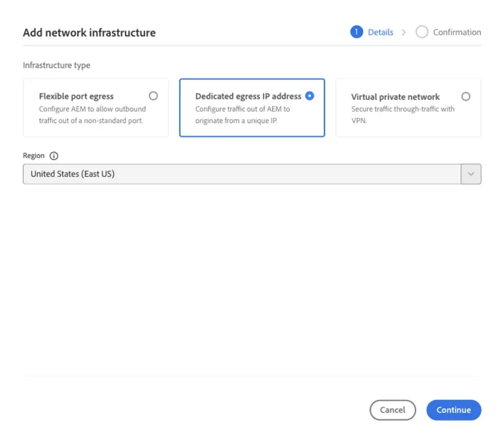Click the empty Confirmation step circle
This screenshot has height=442, width=504.
click(422, 32)
